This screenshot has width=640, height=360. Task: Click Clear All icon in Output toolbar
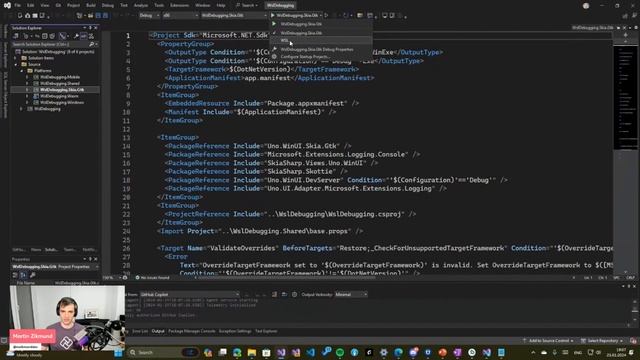[x=275, y=294]
